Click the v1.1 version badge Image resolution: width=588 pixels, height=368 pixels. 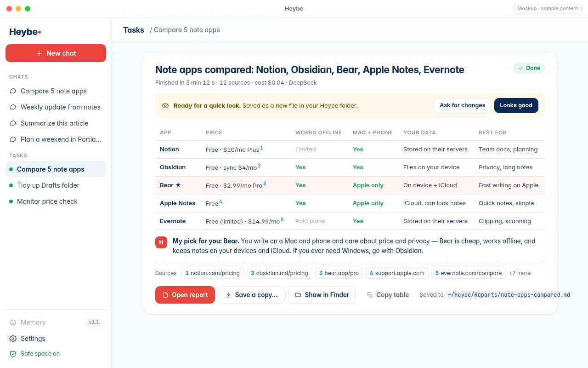(x=94, y=322)
